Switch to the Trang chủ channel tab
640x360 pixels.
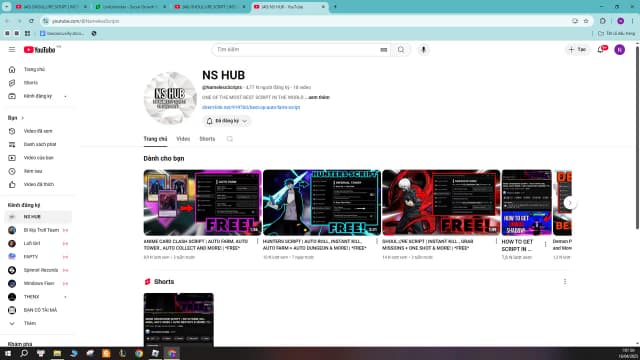[156, 139]
